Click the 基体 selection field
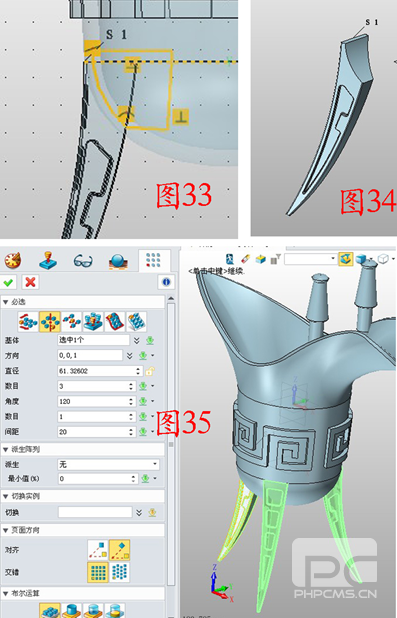The width and height of the screenshot is (397, 618). [x=94, y=340]
